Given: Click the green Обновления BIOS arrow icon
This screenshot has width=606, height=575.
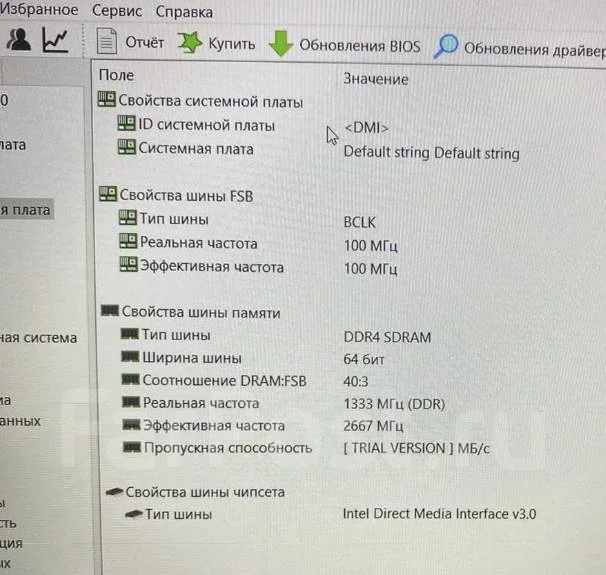Looking at the screenshot, I should (281, 43).
